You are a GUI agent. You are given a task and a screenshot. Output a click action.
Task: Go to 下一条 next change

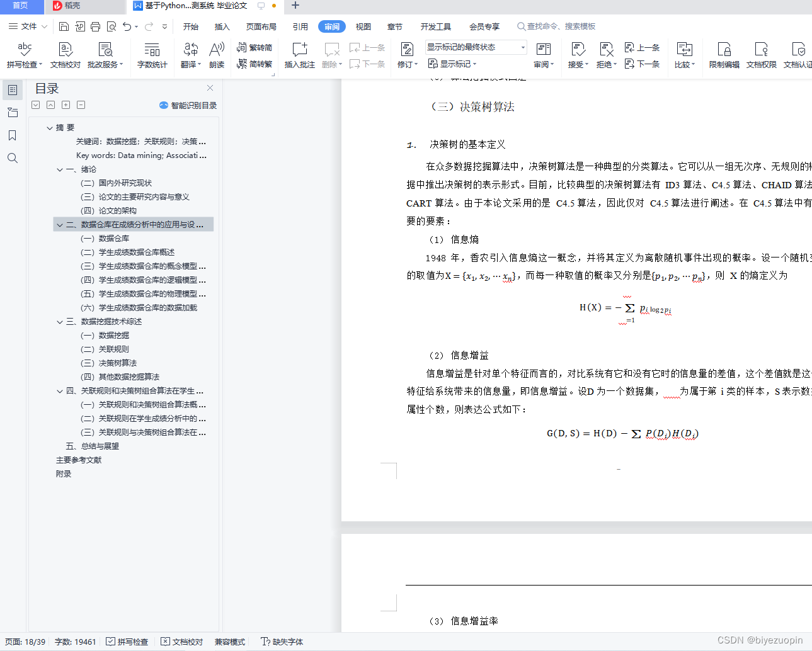[x=642, y=64]
